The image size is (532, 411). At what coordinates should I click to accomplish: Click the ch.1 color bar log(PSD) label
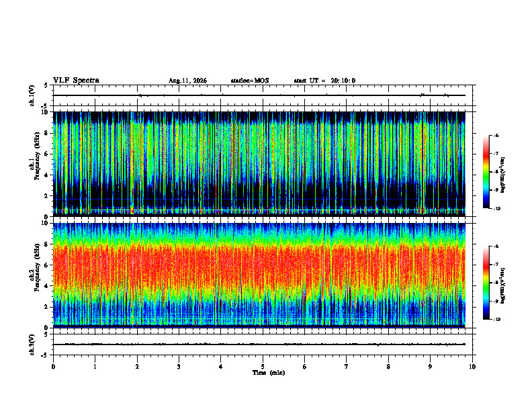pos(503,175)
